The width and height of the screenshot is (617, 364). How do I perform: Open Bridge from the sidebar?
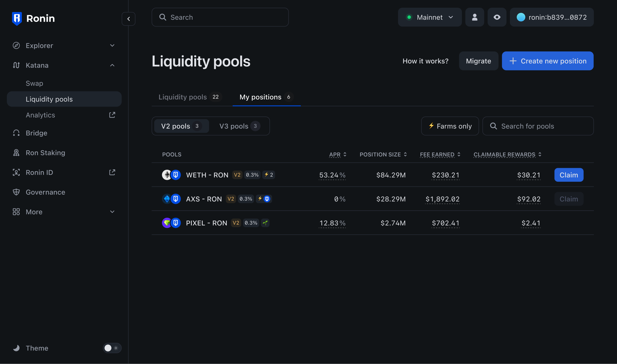[36, 133]
